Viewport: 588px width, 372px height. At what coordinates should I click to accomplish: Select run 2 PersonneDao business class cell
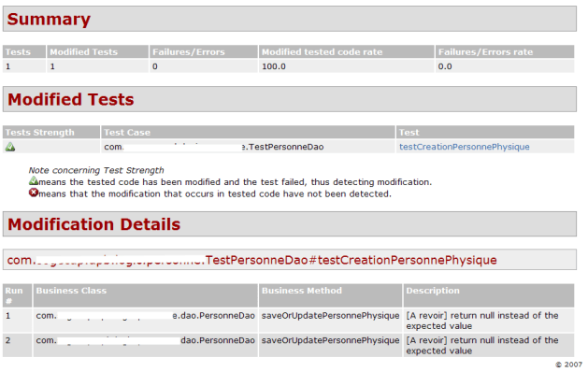click(146, 345)
